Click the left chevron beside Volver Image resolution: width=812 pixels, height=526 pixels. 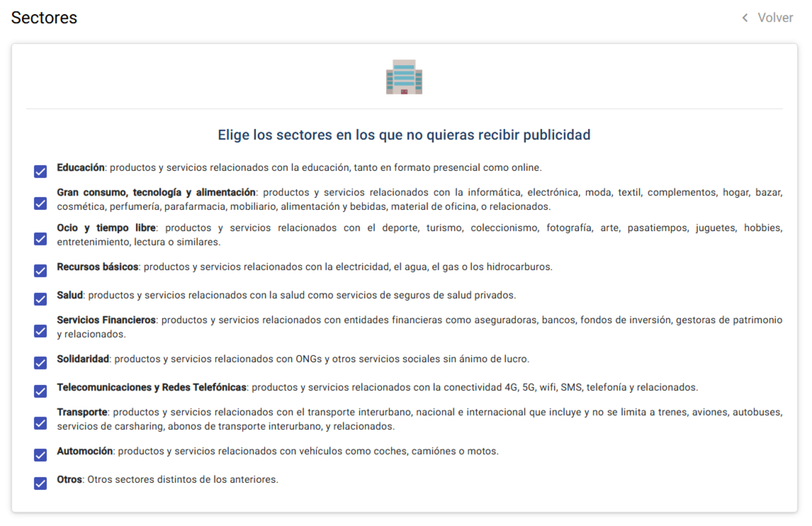(x=745, y=18)
